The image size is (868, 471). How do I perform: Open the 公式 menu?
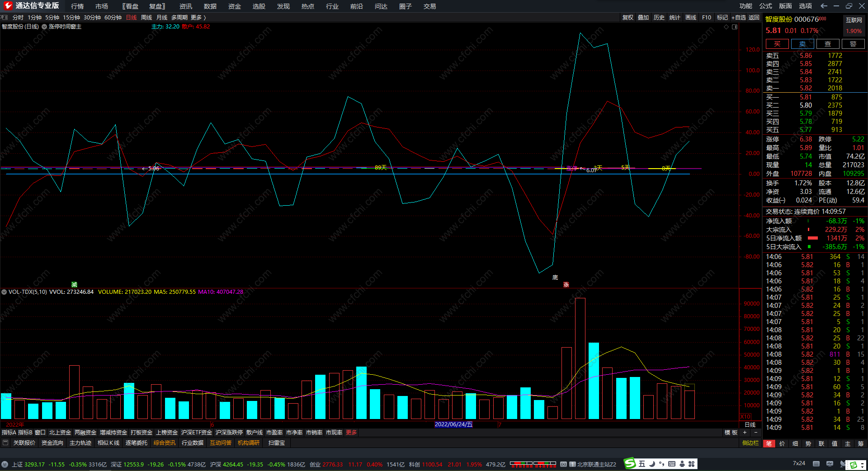tap(765, 6)
